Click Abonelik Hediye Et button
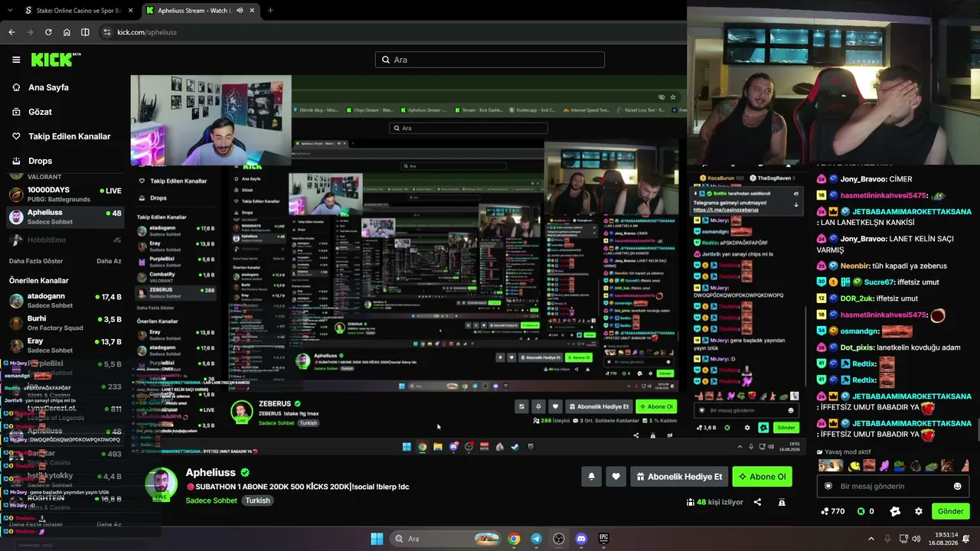The height and width of the screenshot is (551, 980). [x=679, y=477]
